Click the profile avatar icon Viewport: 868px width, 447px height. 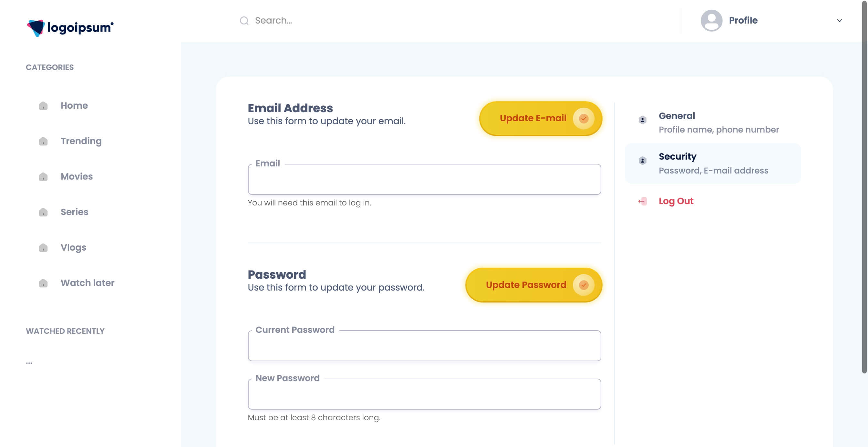pos(711,21)
